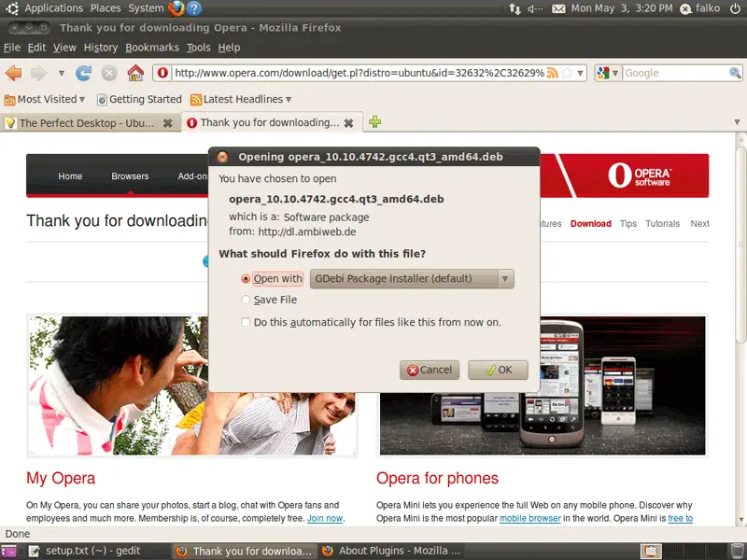Confirm the dialog with OK
This screenshot has height=560, width=747.
(x=498, y=370)
